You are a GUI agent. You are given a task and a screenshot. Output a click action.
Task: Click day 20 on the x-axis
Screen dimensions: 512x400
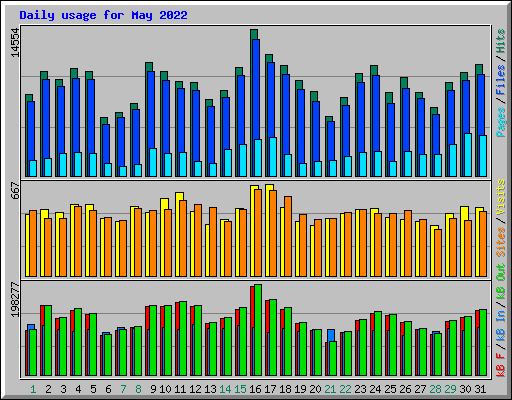(x=315, y=389)
